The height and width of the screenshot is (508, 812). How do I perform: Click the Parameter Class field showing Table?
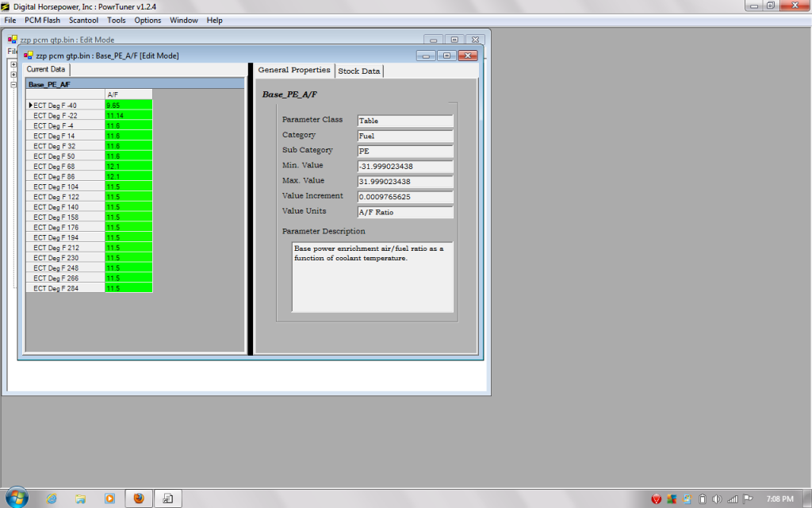[405, 121]
